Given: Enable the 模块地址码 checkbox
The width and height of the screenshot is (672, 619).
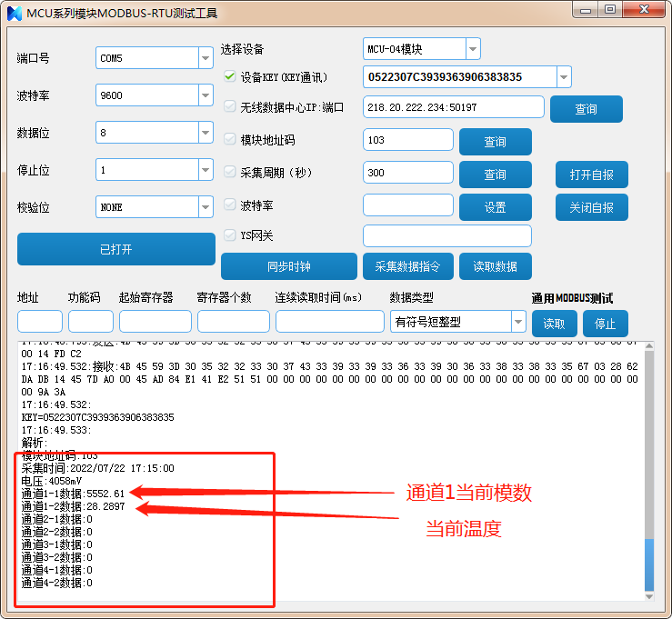Looking at the screenshot, I should [x=230, y=139].
